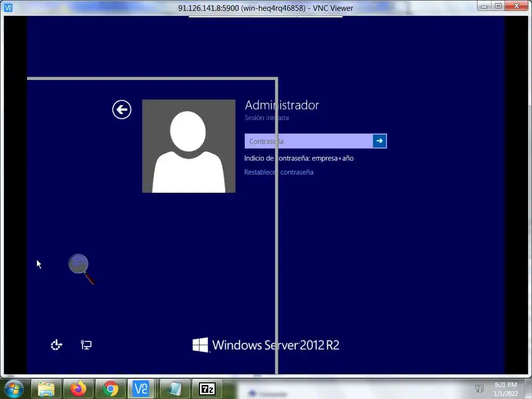Open the Ease of Access icon

(56, 345)
